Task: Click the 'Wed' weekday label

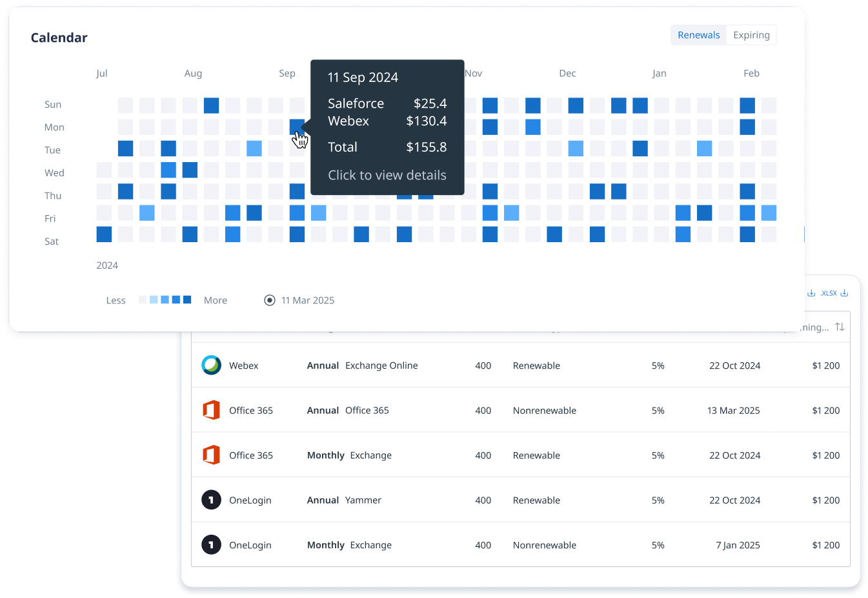Action: point(54,173)
